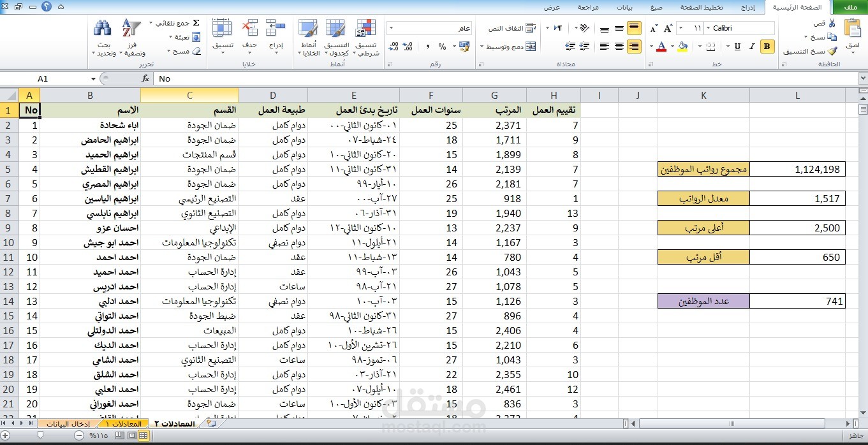Click the Paste (لصق) clipboard icon
868x445 pixels.
[x=852, y=29]
